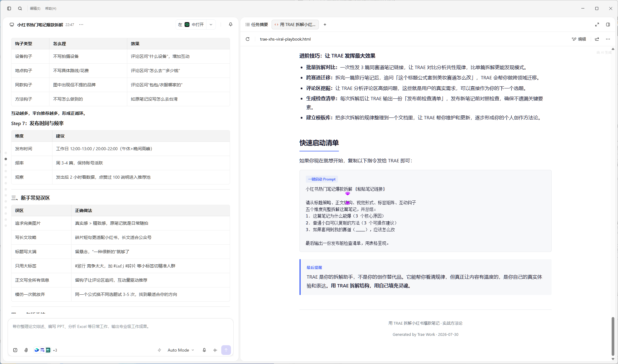Click the 一键启动 Prompt label
Screen dimensions: 618x364
(322, 179)
